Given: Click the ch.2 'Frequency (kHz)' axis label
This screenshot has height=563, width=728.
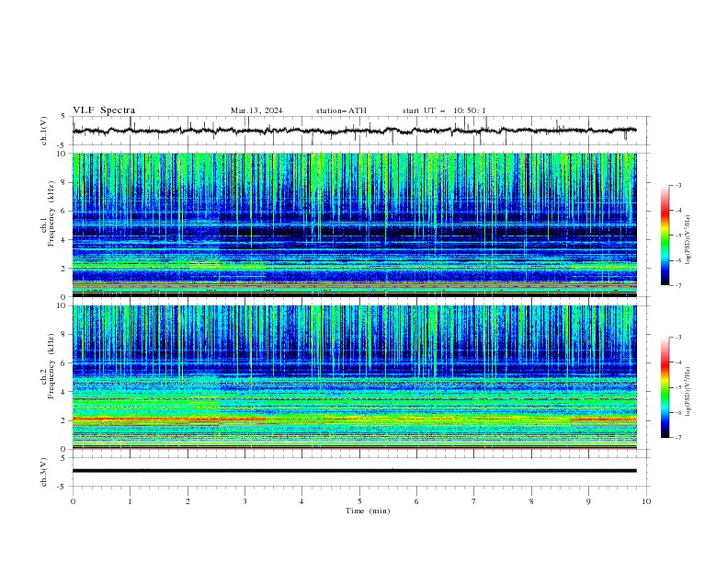Looking at the screenshot, I should tap(51, 365).
